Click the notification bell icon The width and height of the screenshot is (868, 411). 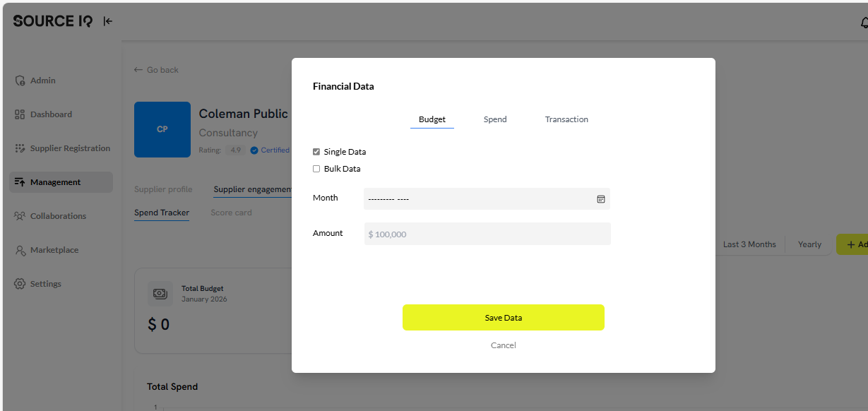(863, 22)
